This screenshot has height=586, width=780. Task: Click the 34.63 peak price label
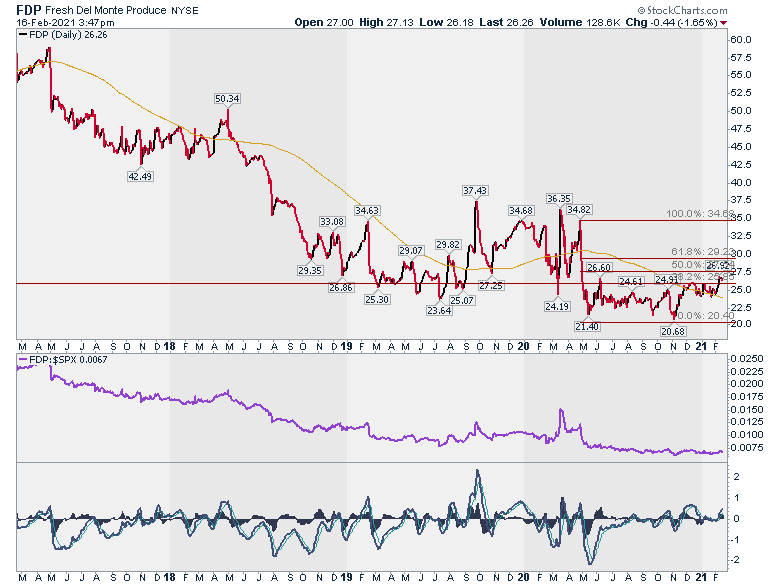[367, 210]
